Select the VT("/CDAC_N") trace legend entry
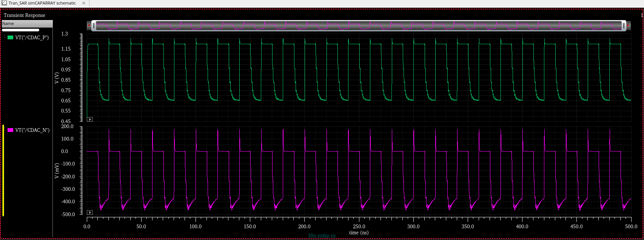The image size is (644, 240). click(32, 130)
